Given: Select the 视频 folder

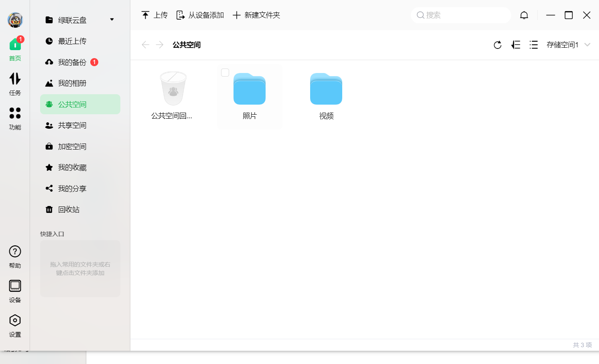Looking at the screenshot, I should 326,97.
